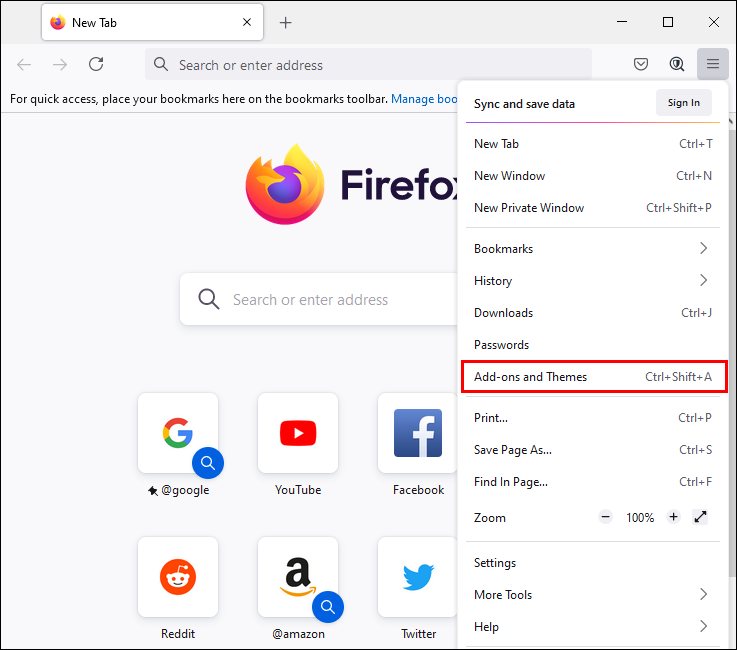Go forward one page
The width and height of the screenshot is (737, 650).
pyautogui.click(x=60, y=64)
